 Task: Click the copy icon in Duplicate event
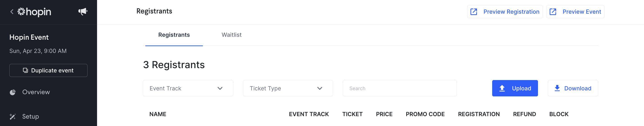(25, 70)
